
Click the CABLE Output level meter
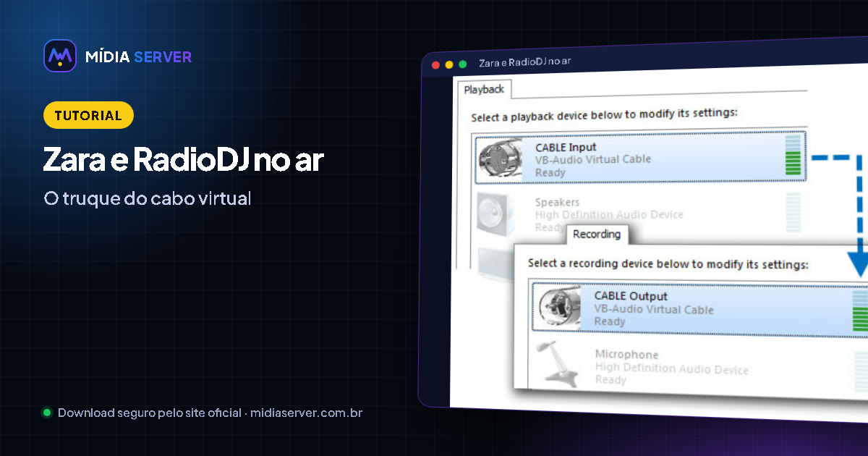point(861,310)
